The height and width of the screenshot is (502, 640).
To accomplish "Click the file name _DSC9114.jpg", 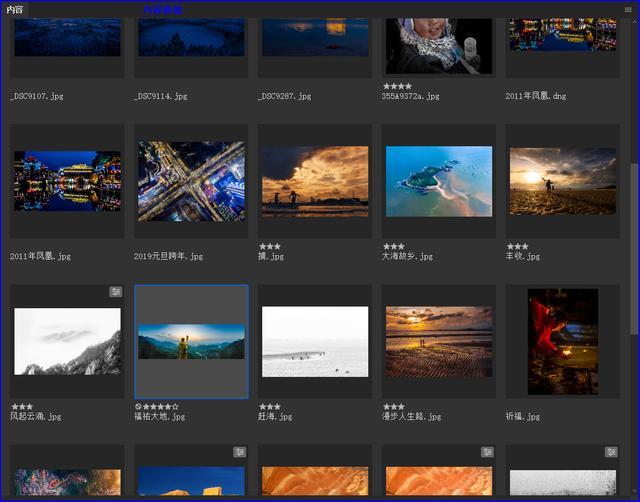I will (x=161, y=96).
